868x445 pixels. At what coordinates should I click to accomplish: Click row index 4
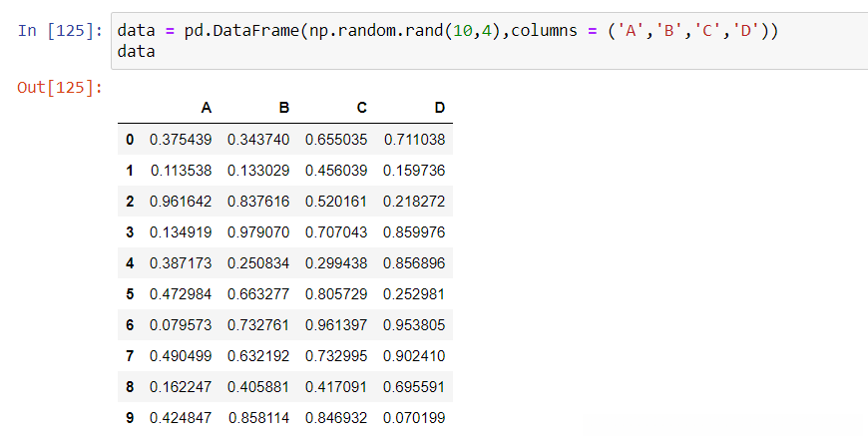tap(130, 263)
